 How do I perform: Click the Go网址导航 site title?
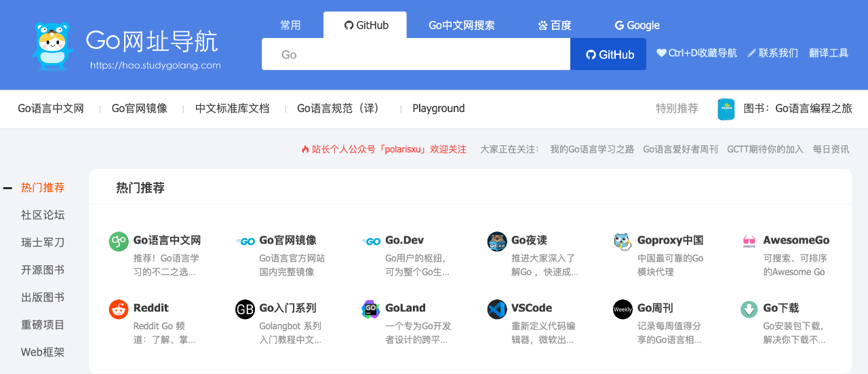point(152,41)
